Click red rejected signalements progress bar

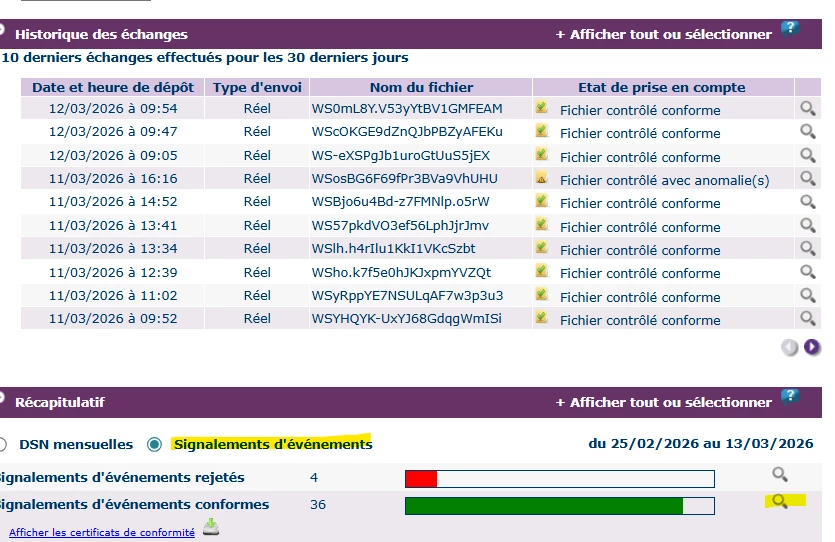click(x=560, y=479)
